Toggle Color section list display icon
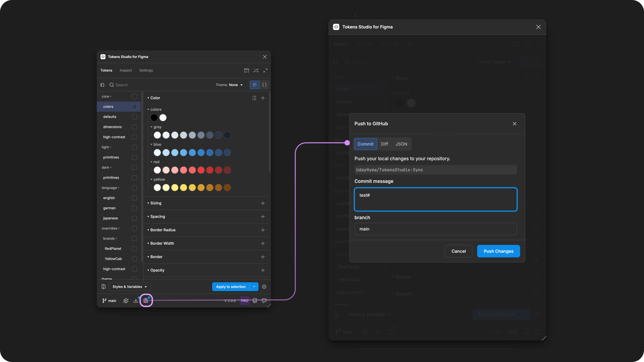 point(254,98)
